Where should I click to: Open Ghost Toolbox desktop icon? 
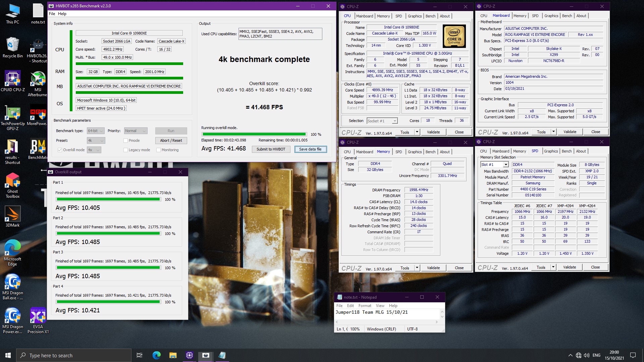point(12,185)
